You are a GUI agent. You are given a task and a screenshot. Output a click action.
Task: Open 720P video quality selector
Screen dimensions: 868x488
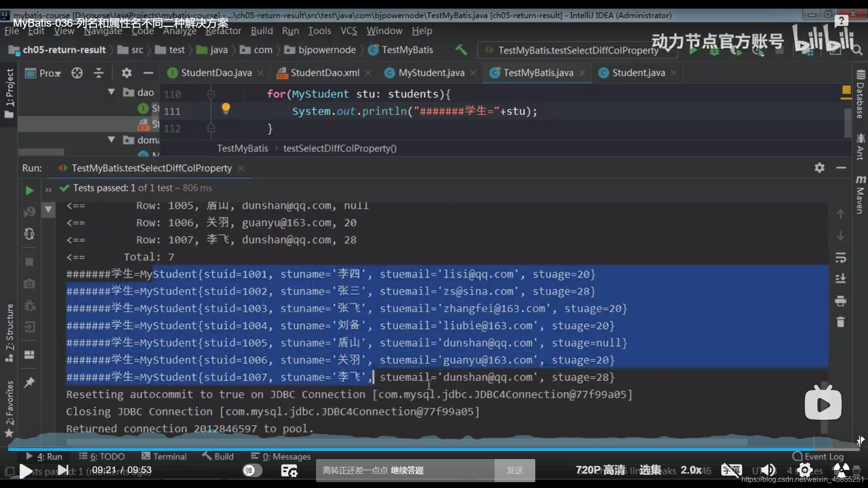(600, 470)
